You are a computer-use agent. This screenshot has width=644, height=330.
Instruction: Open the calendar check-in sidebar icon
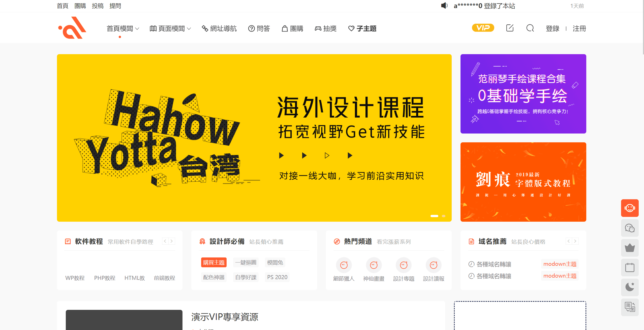tap(630, 268)
